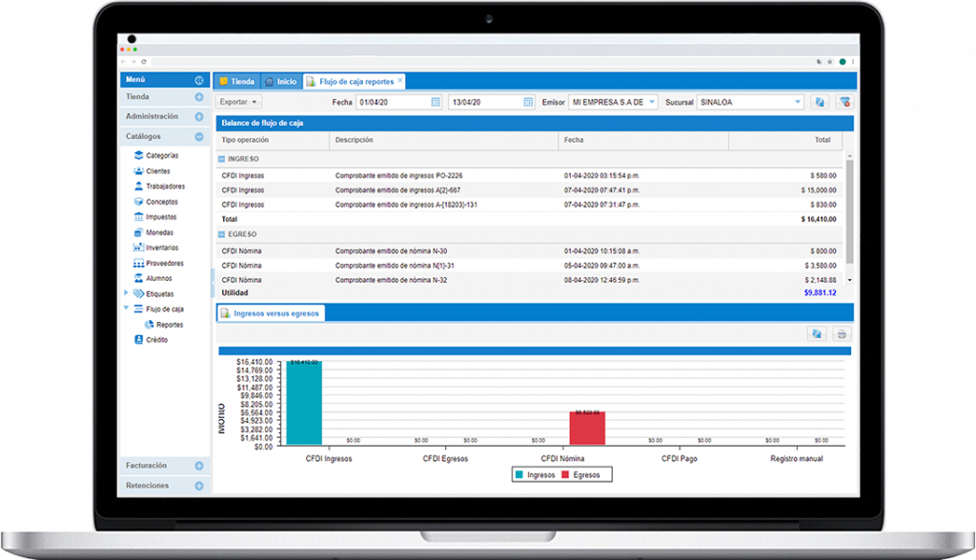This screenshot has height=560, width=976.
Task: Expand the Etiquetas tree node
Action: (x=127, y=293)
